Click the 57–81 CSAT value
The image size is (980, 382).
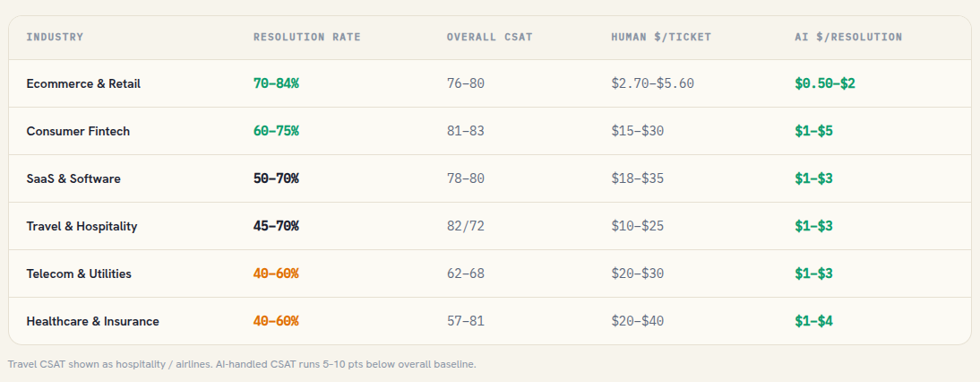point(465,321)
